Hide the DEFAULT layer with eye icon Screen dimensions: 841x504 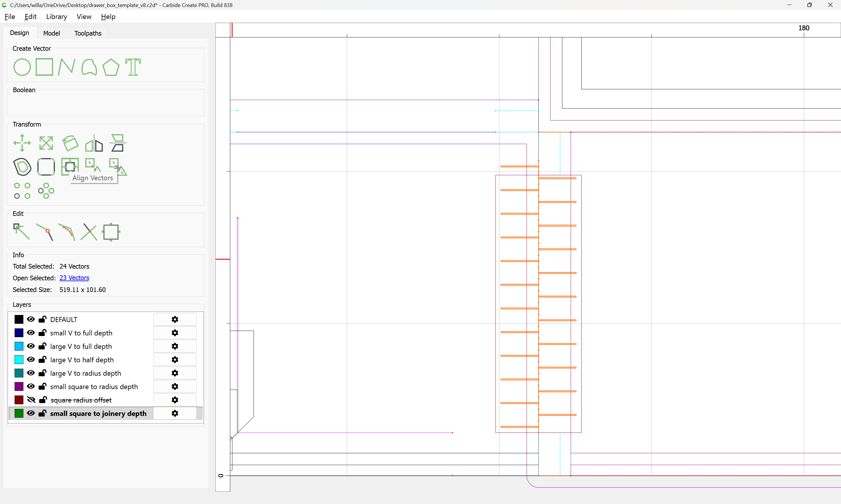pyautogui.click(x=31, y=319)
